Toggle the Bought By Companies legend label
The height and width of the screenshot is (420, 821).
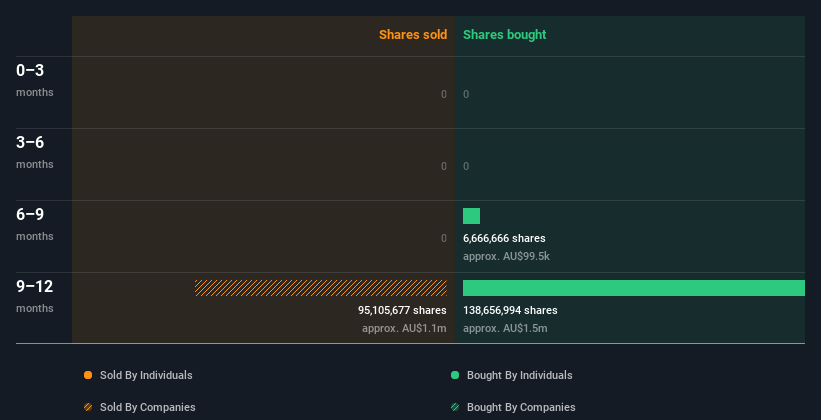coord(521,407)
